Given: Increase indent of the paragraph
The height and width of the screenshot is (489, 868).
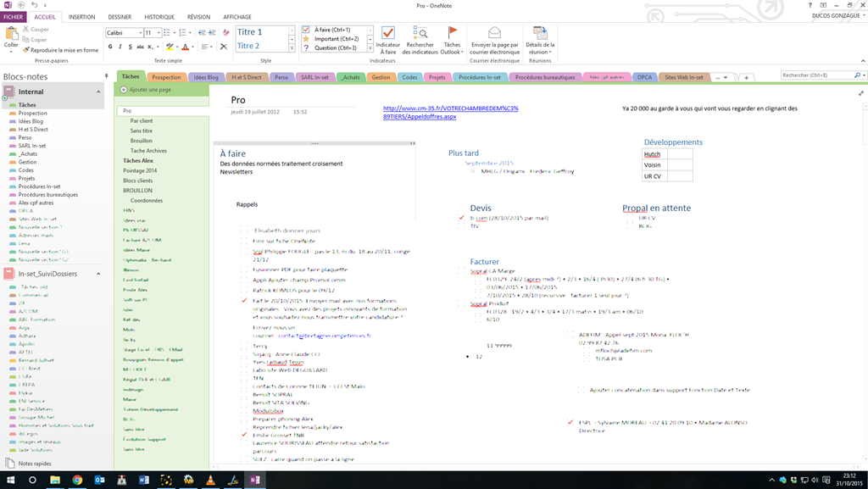Looking at the screenshot, I should tap(211, 33).
